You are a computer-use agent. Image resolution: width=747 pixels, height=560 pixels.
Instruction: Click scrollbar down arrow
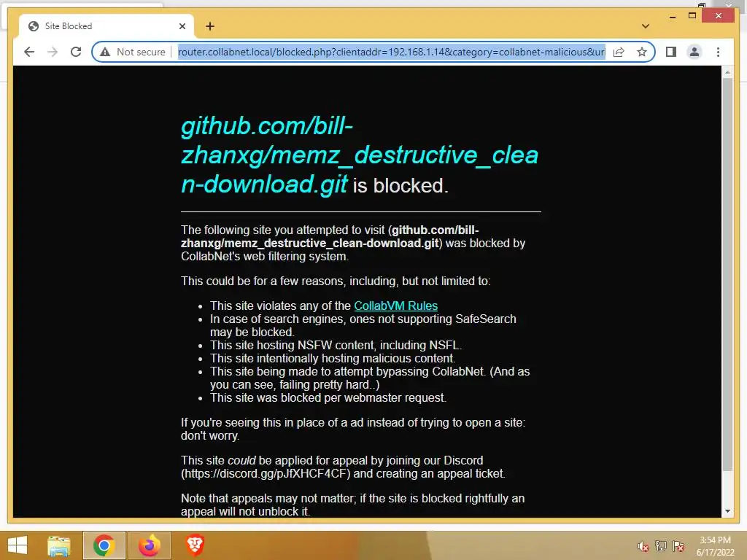coord(727,511)
